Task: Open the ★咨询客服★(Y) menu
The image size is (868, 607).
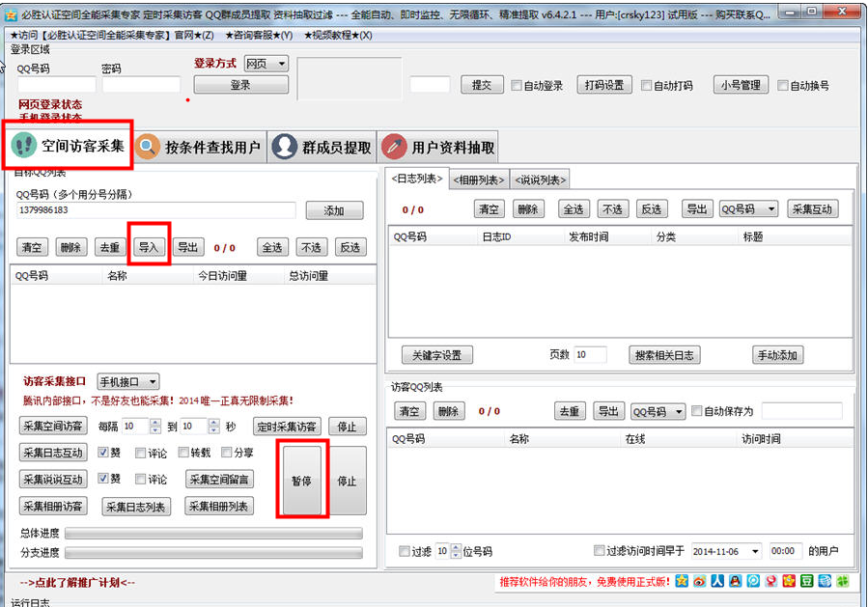Action: coord(259,35)
